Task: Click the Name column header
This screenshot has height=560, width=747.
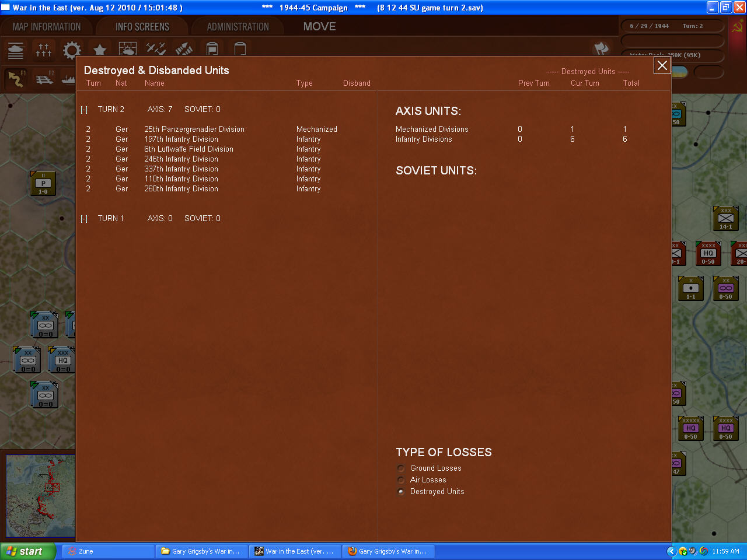Action: point(155,83)
